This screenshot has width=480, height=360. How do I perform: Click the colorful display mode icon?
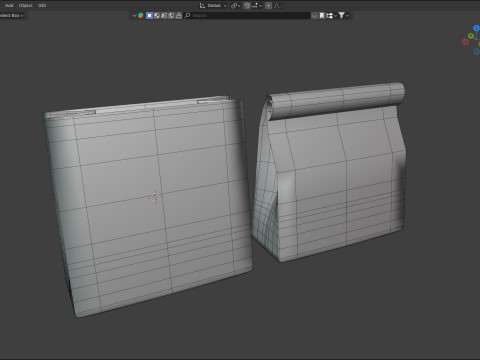coord(141,15)
